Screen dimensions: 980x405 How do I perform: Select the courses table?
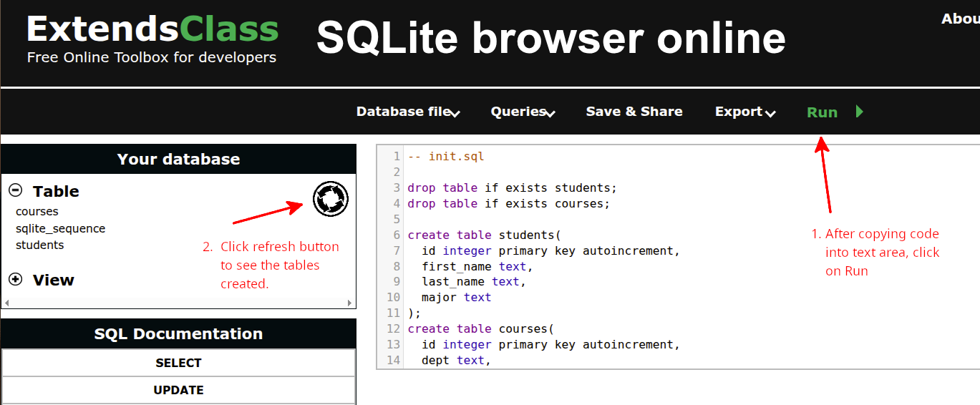click(x=37, y=211)
